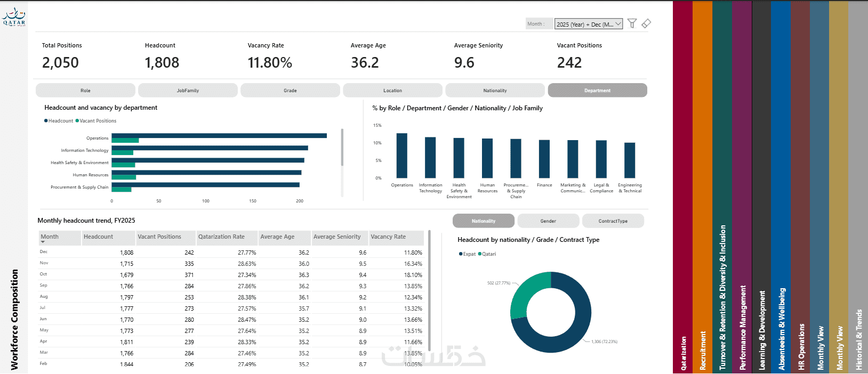Click the Expat legend marker
Viewport: 868px width, 374px height.
461,254
